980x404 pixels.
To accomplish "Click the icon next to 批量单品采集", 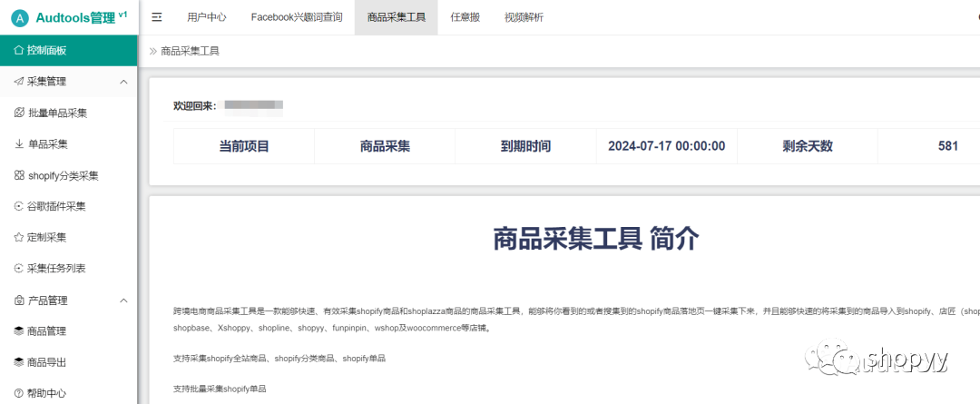I will pyautogui.click(x=19, y=113).
